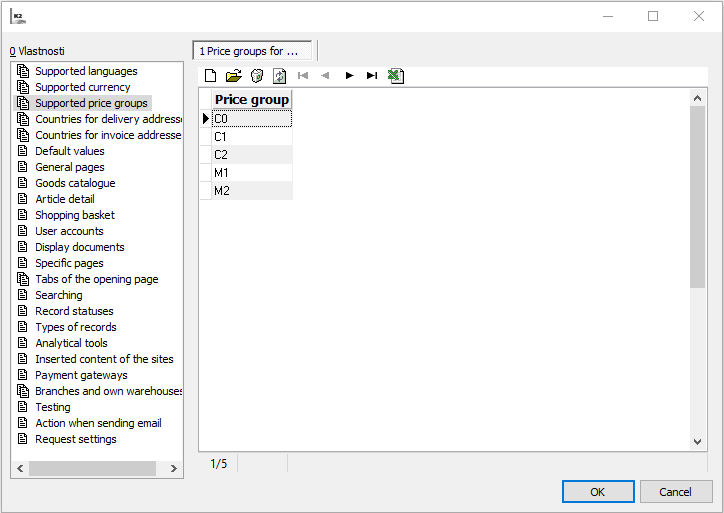
Task: Jump to last record arrow
Action: coord(372,76)
